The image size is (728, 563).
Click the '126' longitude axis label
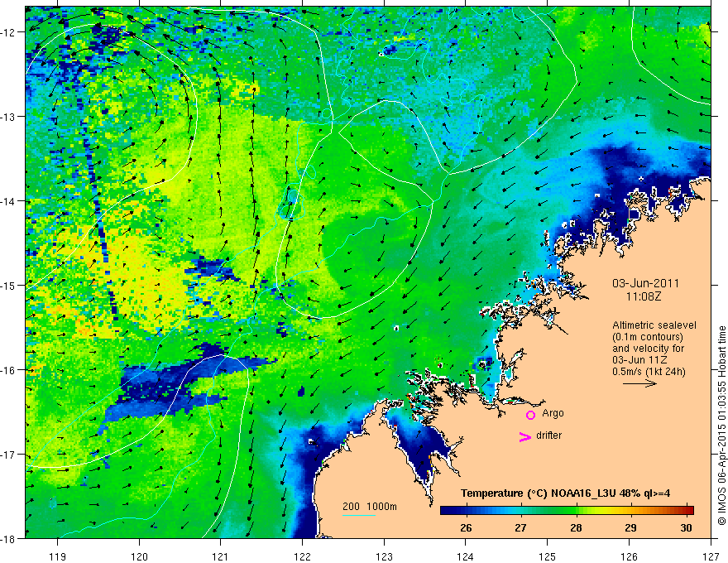(x=629, y=556)
